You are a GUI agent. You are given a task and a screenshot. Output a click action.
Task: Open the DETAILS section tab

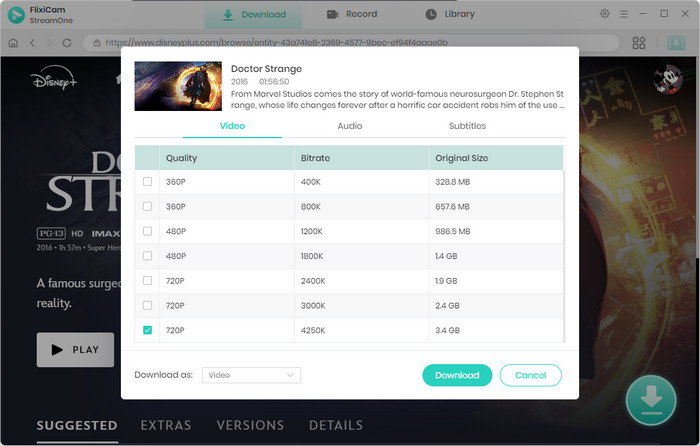click(336, 425)
